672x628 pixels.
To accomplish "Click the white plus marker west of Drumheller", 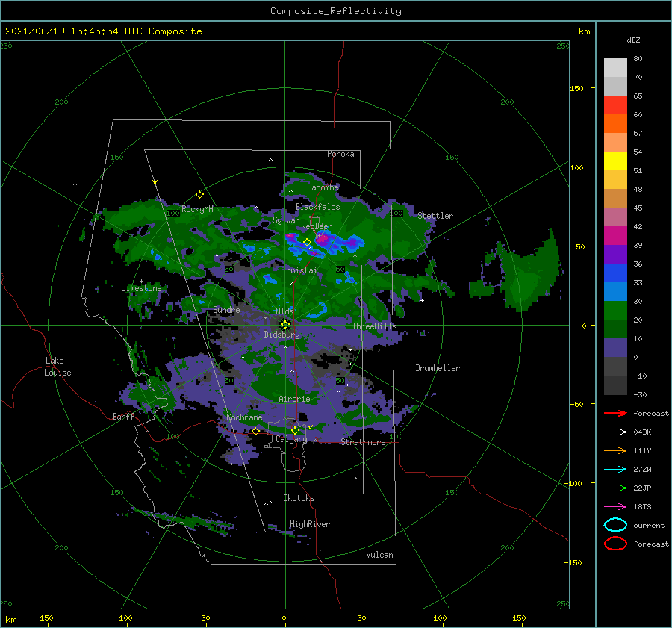I will pos(422,300).
